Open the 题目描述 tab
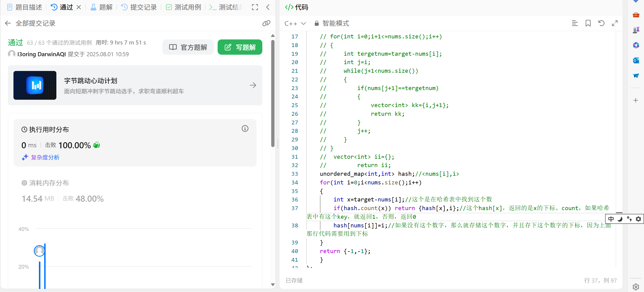Viewport: 644px width, 292px height. pyautogui.click(x=24, y=7)
